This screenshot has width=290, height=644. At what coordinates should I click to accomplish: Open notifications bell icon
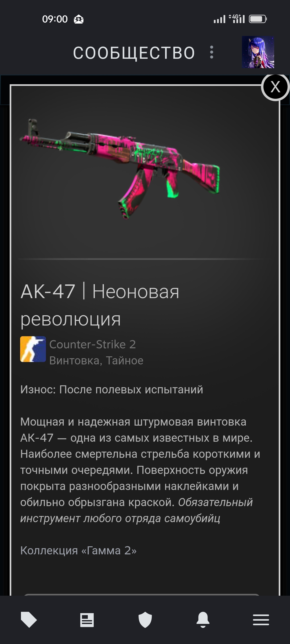coord(203,620)
